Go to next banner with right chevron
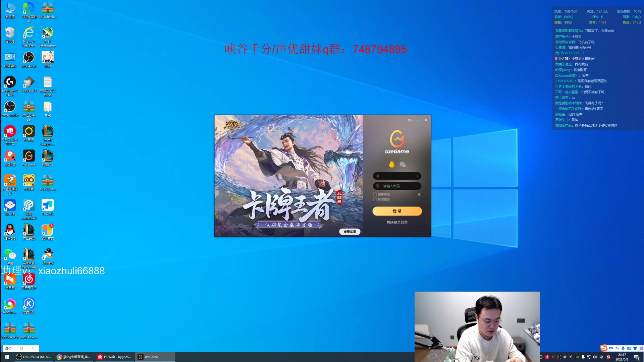 (x=318, y=225)
